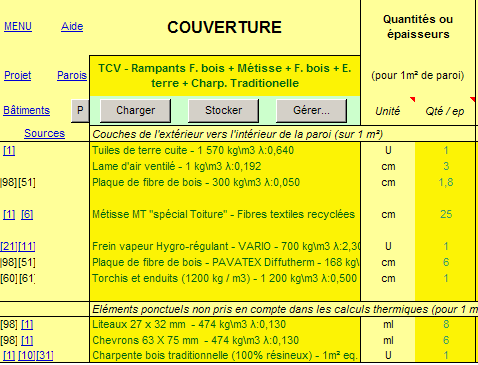478x365 pixels.
Task: Select 'Plaque de fibre de bois - 300 kg\m3' cell
Action: pos(225,182)
